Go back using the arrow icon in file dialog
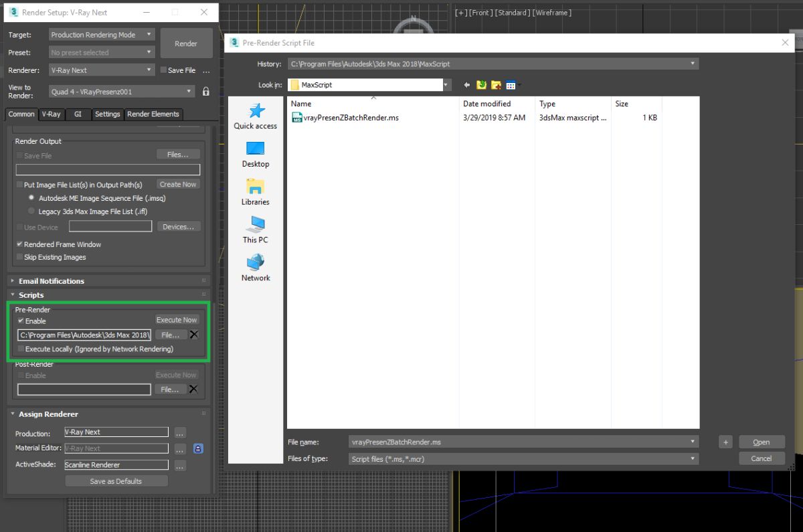Screen dimensions: 803x532 466,85
